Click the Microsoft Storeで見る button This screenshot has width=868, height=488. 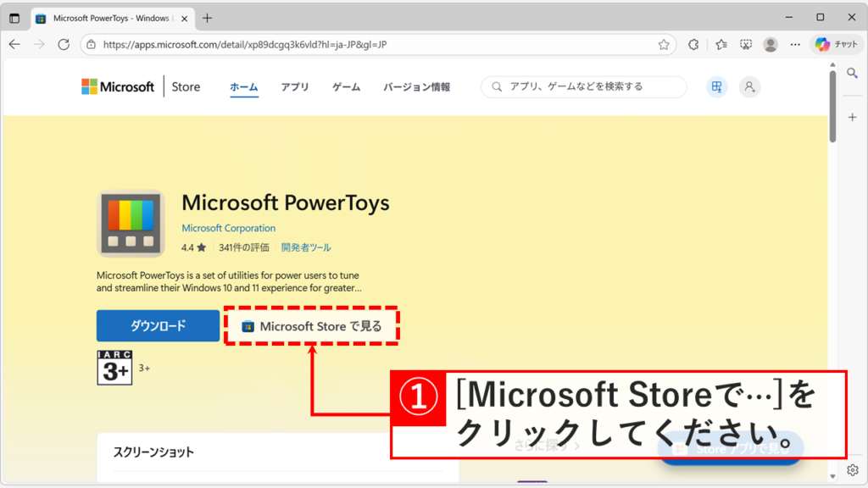(x=312, y=325)
